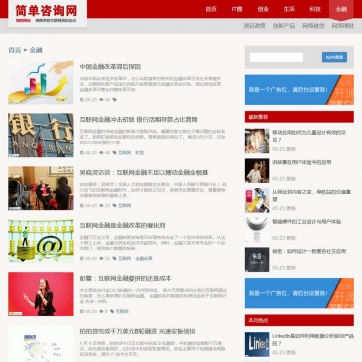Screen dimensions: 362x362
Task: Click the clock icon under the 吴晓灵 interview article
Action: click(x=82, y=206)
